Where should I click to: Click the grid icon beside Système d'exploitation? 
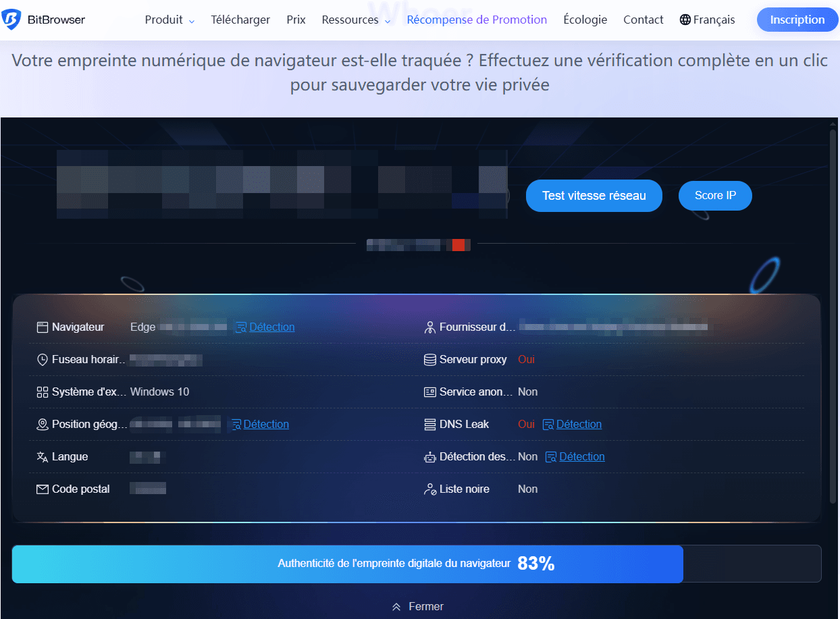[x=41, y=392]
